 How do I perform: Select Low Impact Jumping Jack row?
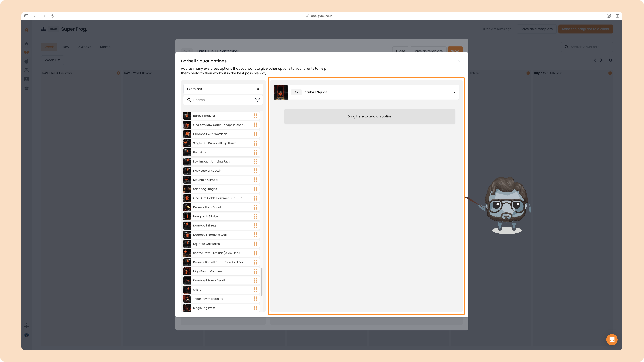pyautogui.click(x=221, y=161)
